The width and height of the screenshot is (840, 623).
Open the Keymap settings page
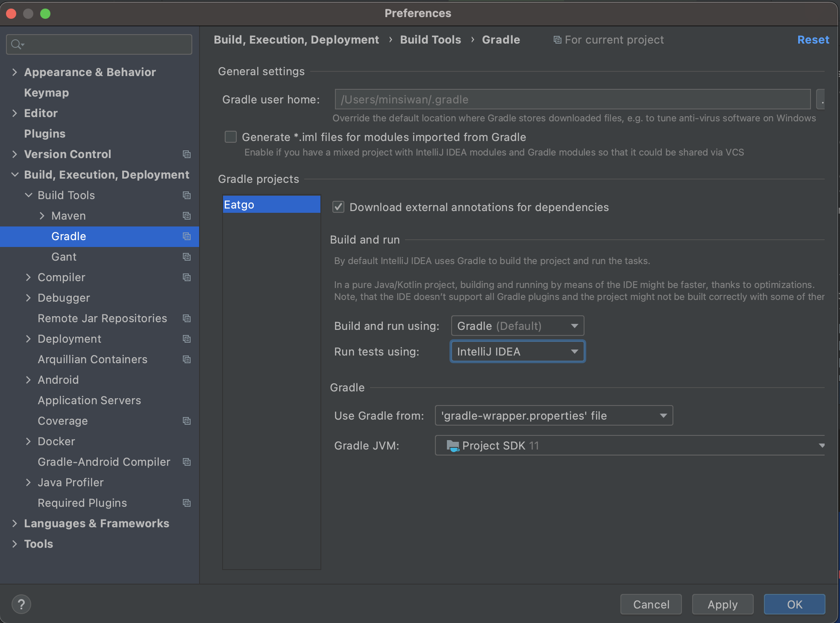pos(47,93)
